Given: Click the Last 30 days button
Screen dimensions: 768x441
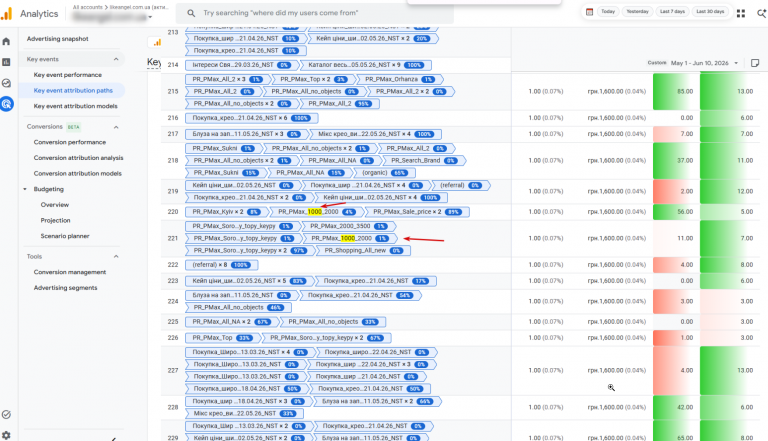Looking at the screenshot, I should [710, 12].
